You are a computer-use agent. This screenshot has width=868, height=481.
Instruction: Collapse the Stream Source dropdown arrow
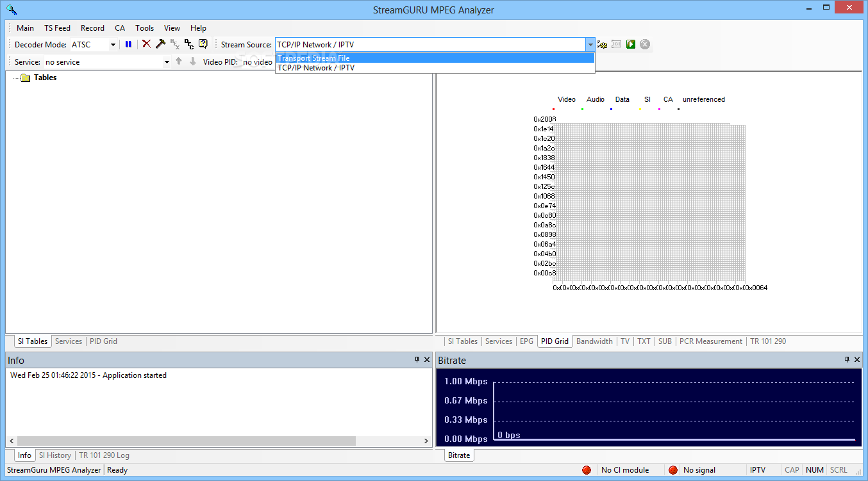[590, 45]
